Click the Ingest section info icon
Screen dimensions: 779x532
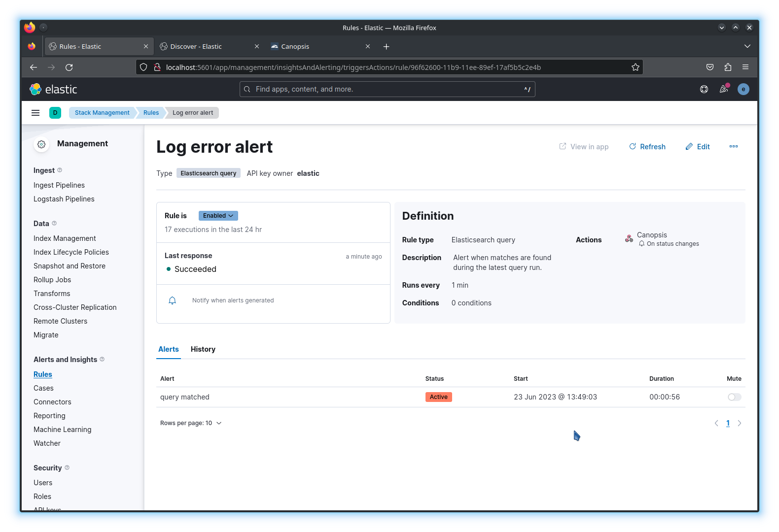click(60, 170)
